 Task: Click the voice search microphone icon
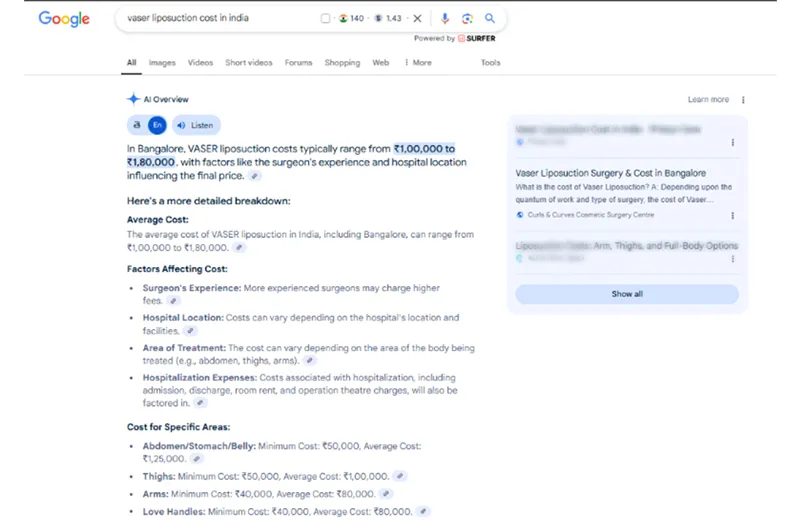(445, 18)
